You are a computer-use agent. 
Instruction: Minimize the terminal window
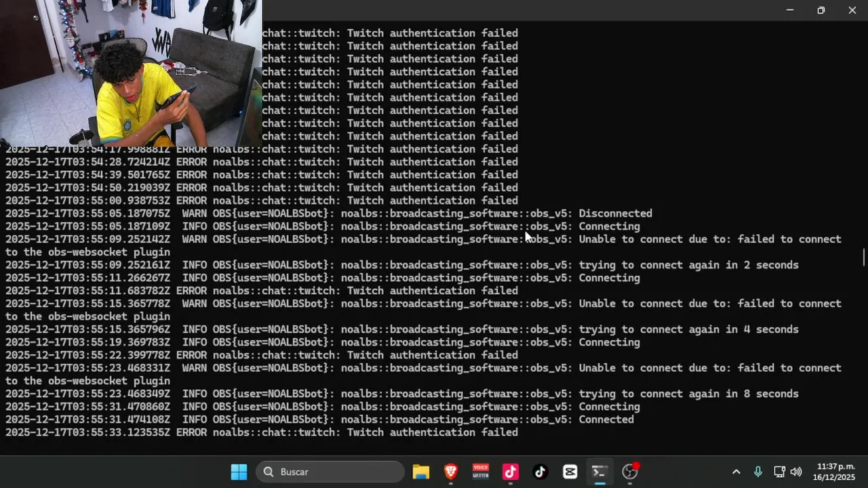click(790, 10)
